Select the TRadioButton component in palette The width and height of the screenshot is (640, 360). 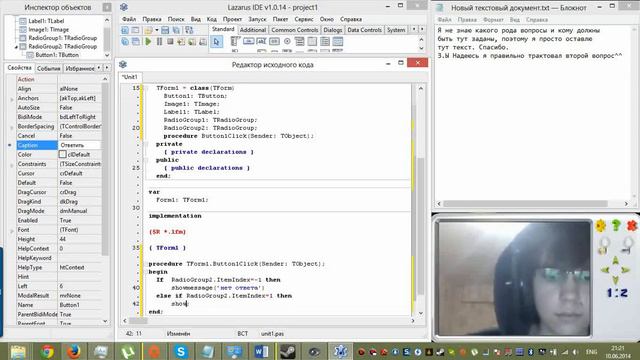coord(287,42)
